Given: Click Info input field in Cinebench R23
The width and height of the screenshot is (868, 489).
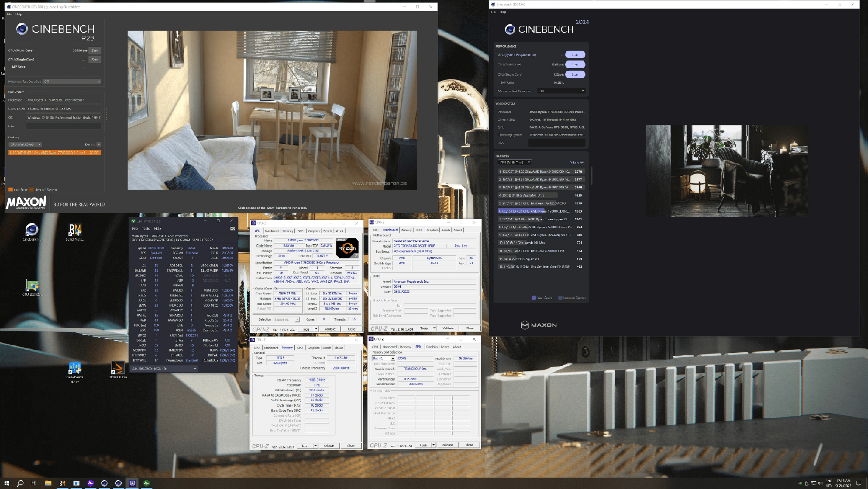Looking at the screenshot, I should point(64,126).
